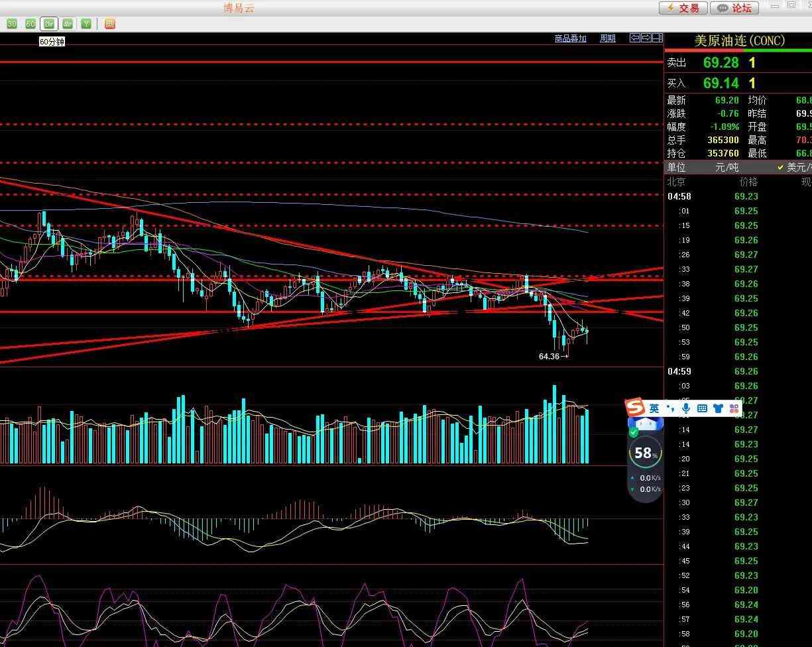
Task: Open the 周期 period dropdown
Action: point(607,38)
